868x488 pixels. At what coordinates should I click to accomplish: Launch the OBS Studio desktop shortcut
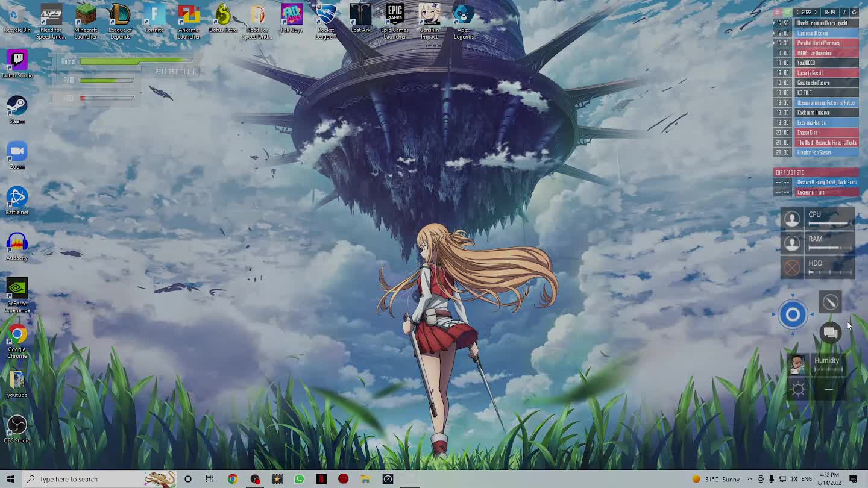pyautogui.click(x=17, y=430)
